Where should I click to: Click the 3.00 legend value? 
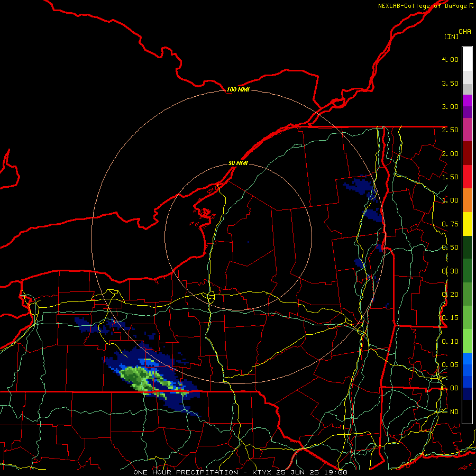tap(450, 106)
